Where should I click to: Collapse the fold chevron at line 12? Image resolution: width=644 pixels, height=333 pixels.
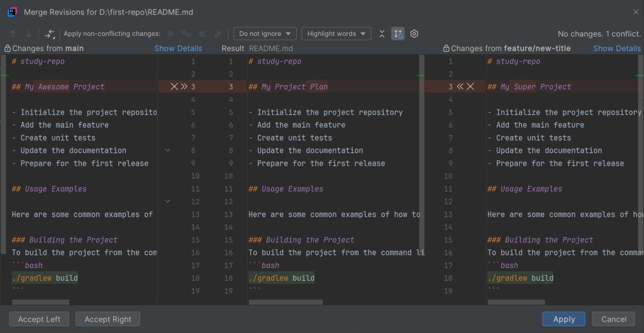pyautogui.click(x=167, y=201)
